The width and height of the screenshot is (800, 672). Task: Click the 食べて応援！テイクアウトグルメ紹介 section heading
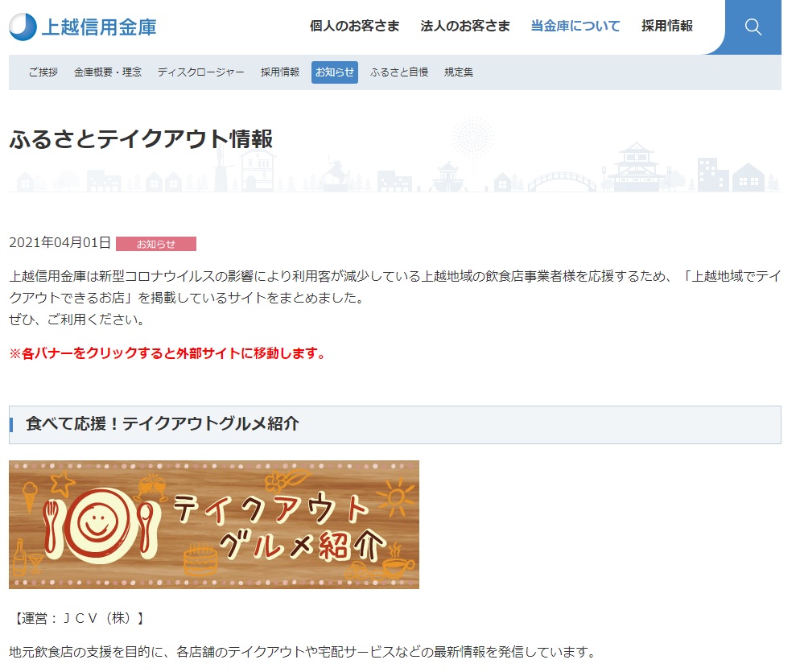163,424
